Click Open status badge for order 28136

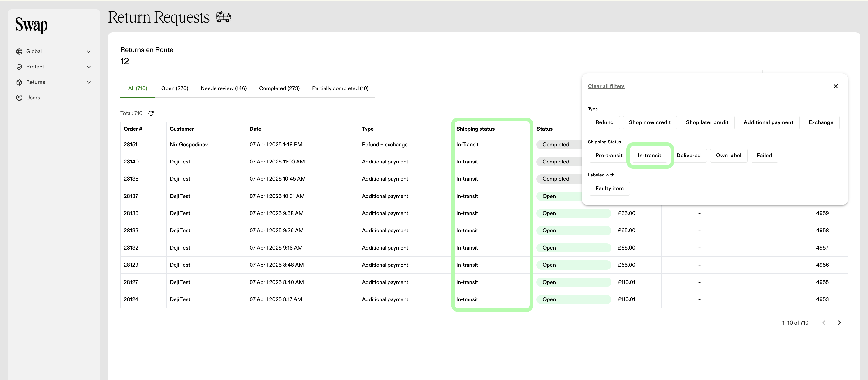click(574, 213)
